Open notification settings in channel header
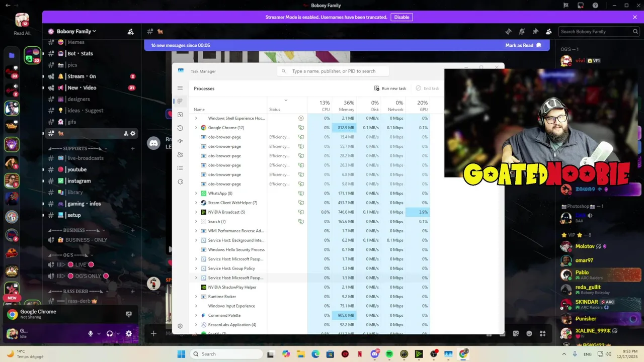The image size is (644, 362). (522, 31)
